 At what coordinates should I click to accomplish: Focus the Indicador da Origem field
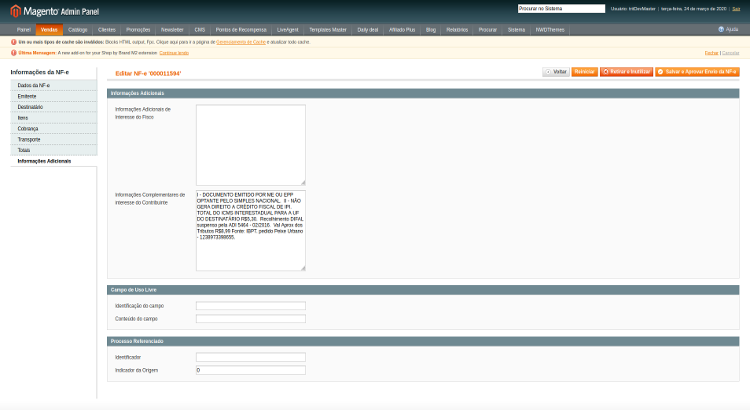click(x=251, y=370)
